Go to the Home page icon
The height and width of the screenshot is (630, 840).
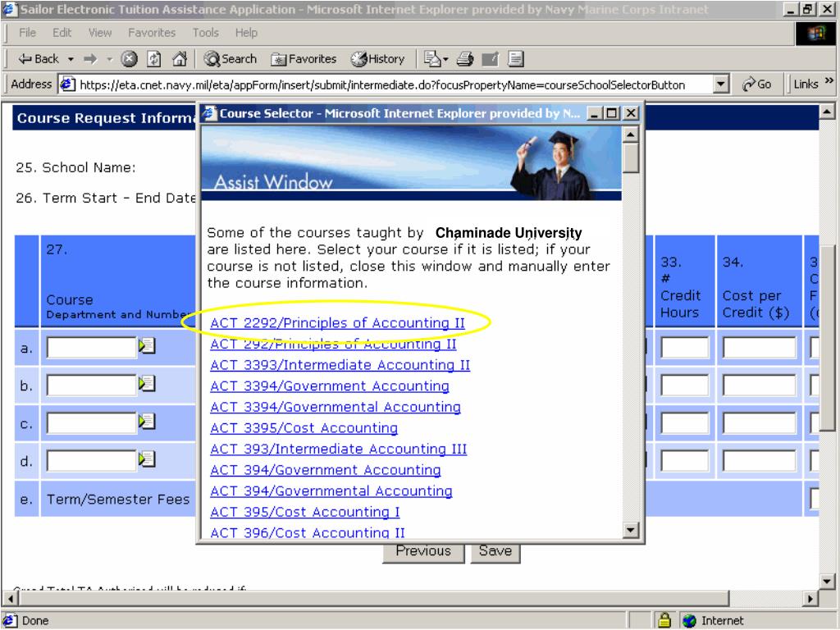[x=180, y=59]
